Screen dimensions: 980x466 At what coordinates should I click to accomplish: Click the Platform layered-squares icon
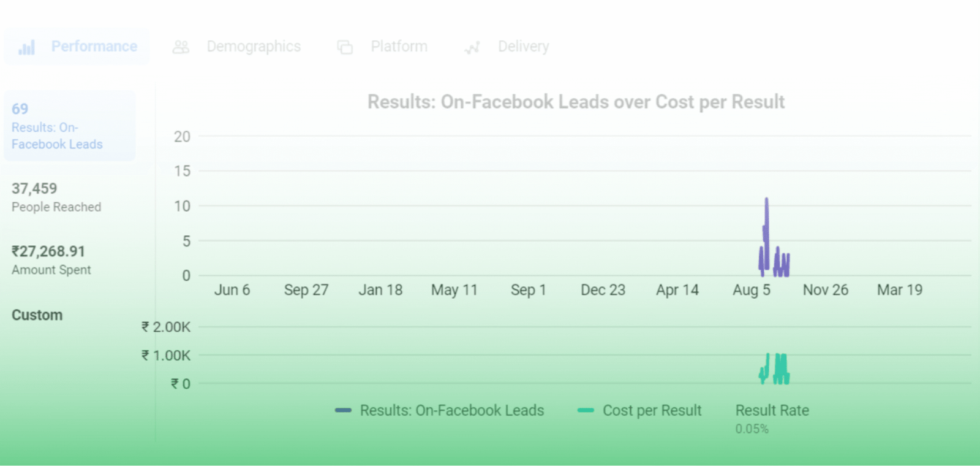tap(345, 46)
